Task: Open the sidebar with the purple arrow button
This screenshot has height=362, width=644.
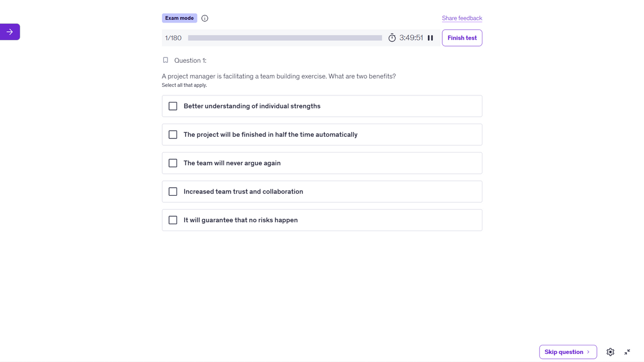Action: click(10, 32)
